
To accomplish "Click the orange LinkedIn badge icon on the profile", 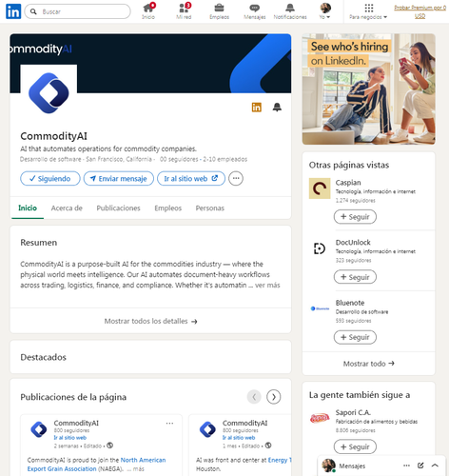I will click(x=257, y=108).
